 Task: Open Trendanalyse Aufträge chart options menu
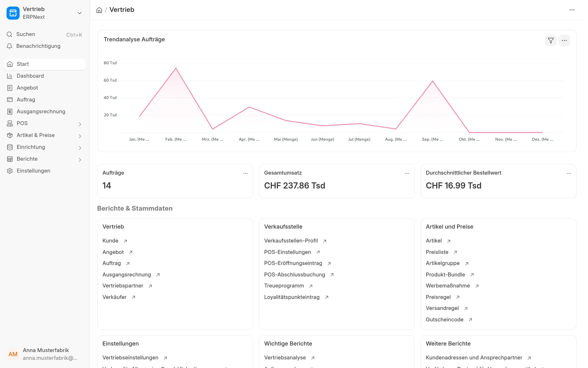(x=564, y=40)
